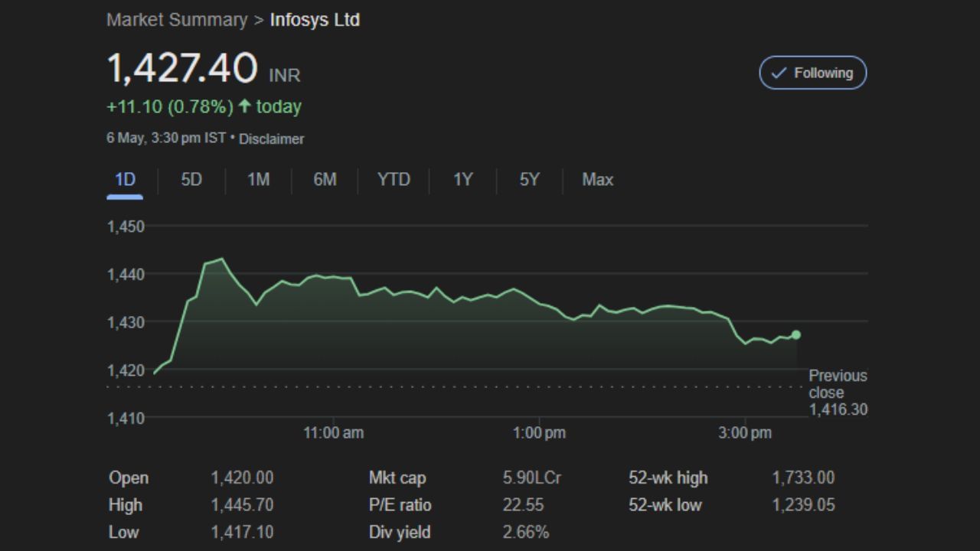Click the INR currency label

tap(285, 75)
